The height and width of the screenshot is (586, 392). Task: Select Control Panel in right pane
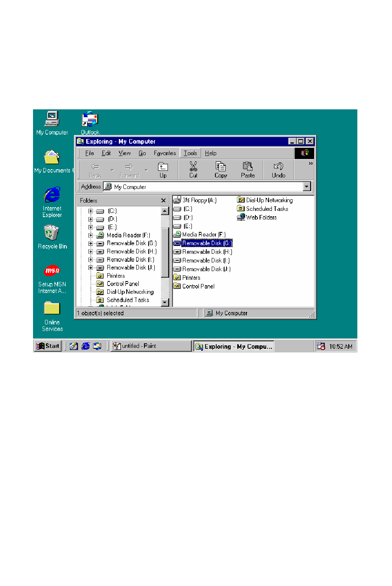coord(194,286)
